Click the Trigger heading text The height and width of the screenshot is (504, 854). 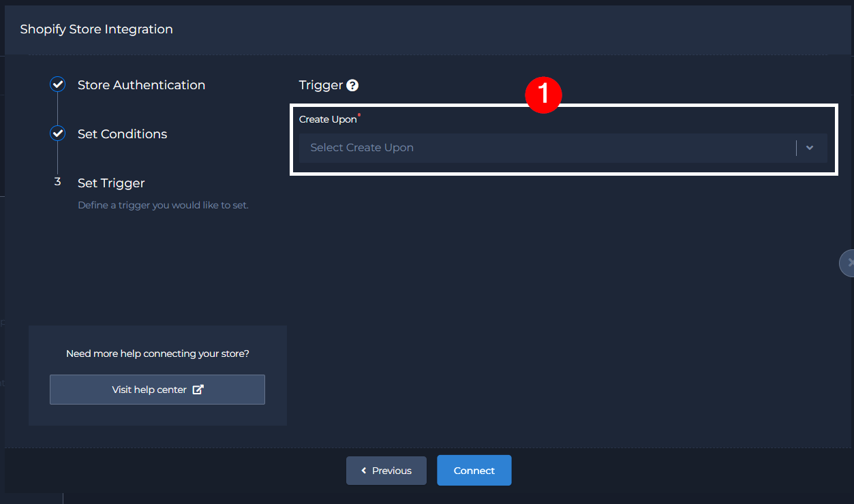click(320, 85)
